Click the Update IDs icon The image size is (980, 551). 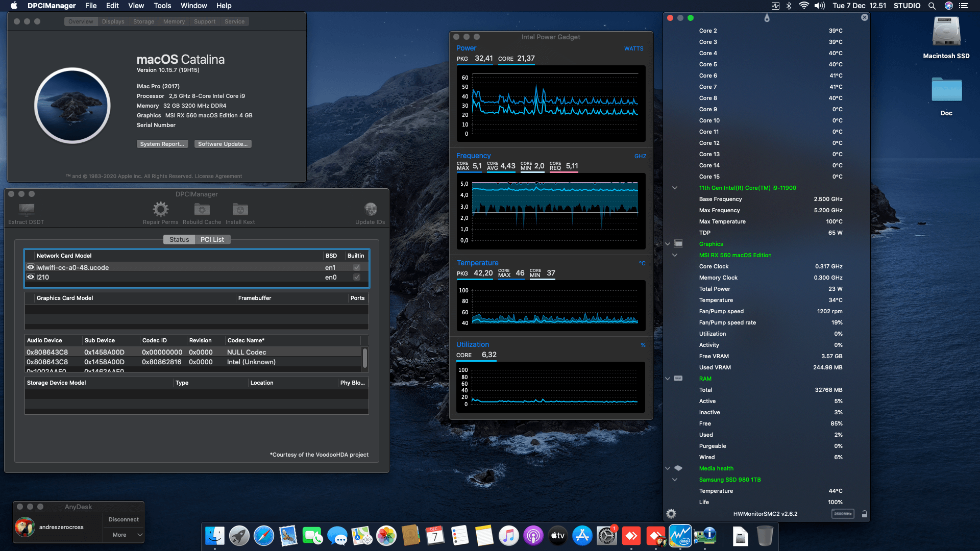click(x=370, y=209)
